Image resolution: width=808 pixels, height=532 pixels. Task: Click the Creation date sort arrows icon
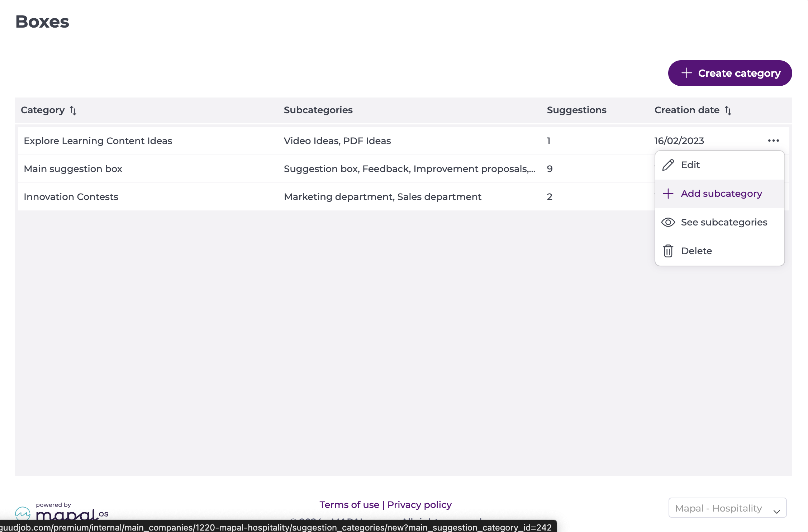tap(728, 110)
